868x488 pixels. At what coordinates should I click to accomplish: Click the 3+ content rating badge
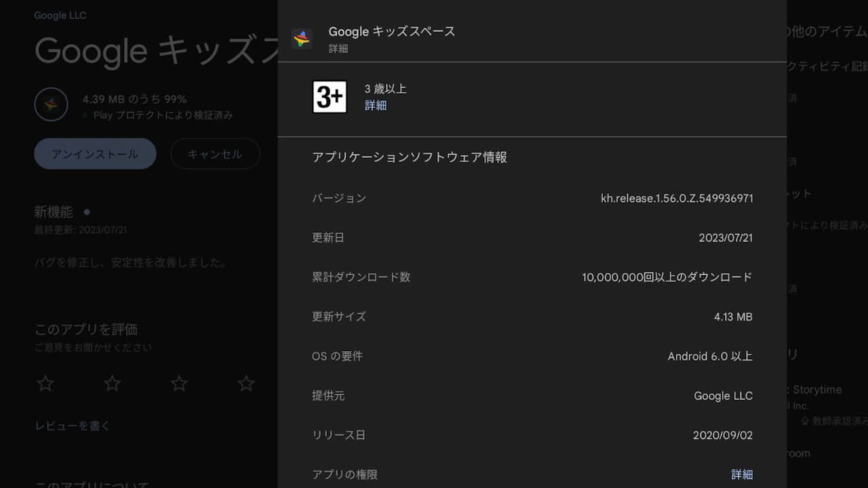[330, 97]
